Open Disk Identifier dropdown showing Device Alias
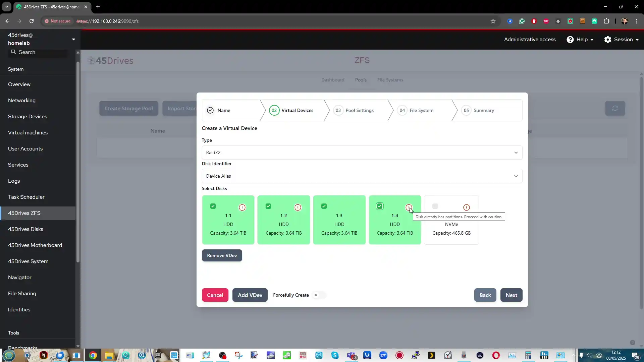This screenshot has height=362, width=644. (x=362, y=176)
